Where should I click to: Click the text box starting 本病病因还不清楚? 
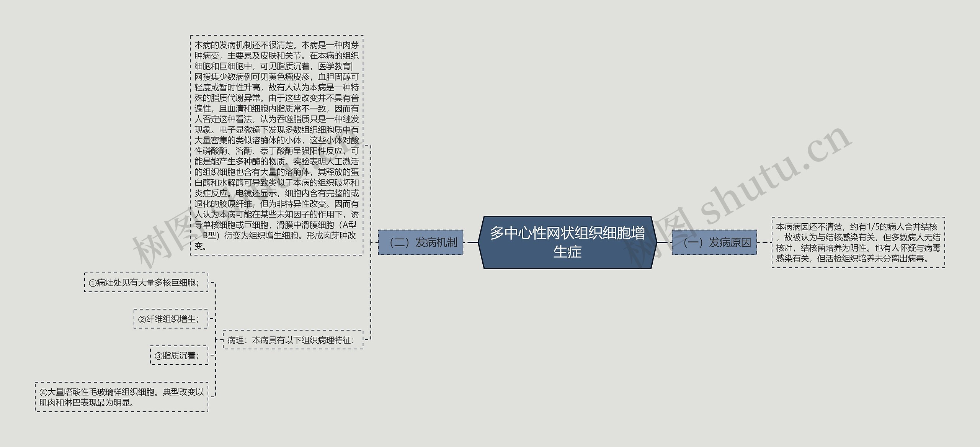[x=858, y=242]
